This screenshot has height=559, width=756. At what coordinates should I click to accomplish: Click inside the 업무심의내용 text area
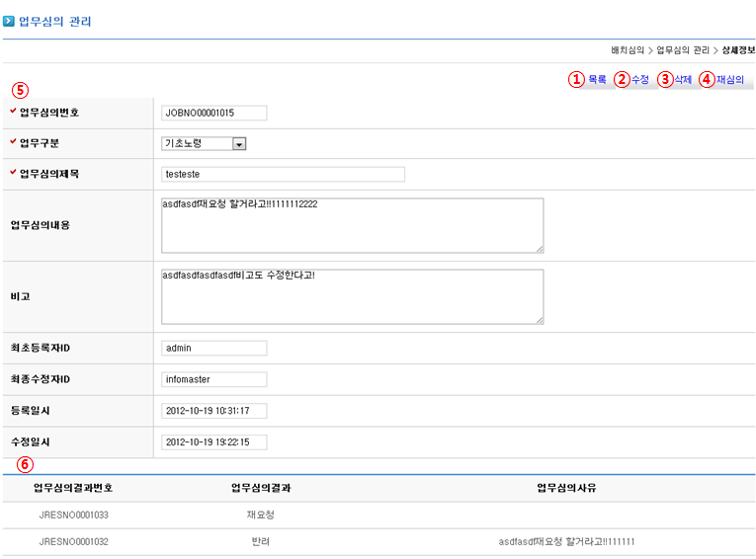click(x=352, y=225)
